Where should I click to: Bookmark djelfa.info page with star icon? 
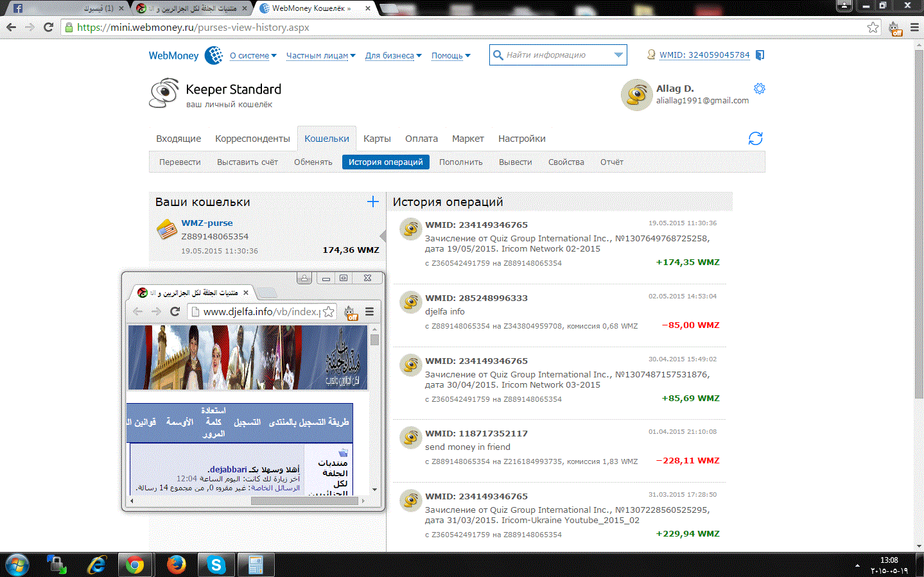click(x=329, y=311)
